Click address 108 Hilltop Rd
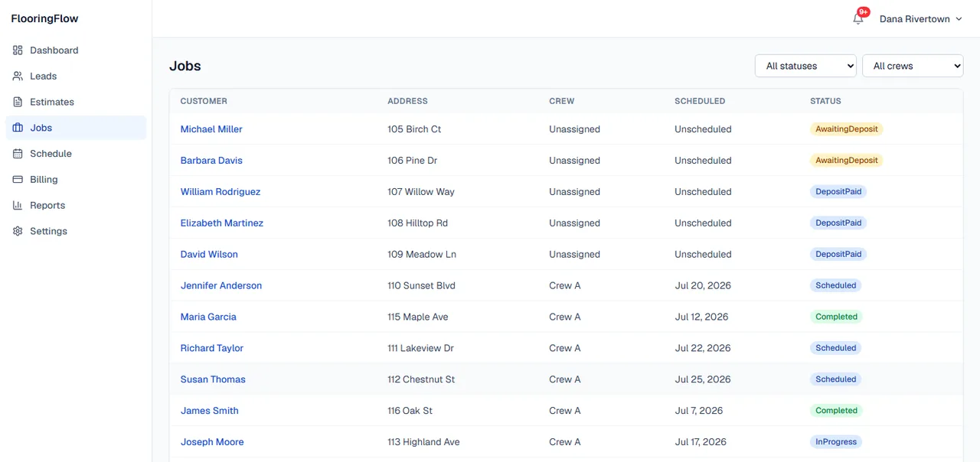 pos(417,223)
